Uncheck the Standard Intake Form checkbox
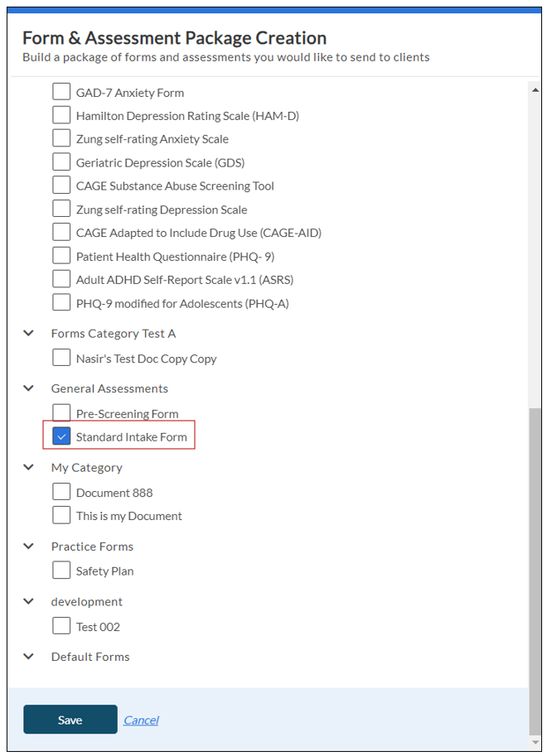 61,436
